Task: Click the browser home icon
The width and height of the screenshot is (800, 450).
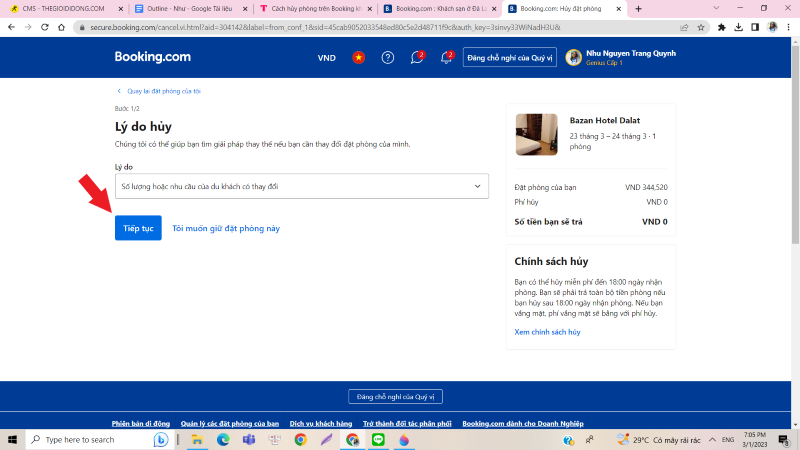Action: [62, 27]
